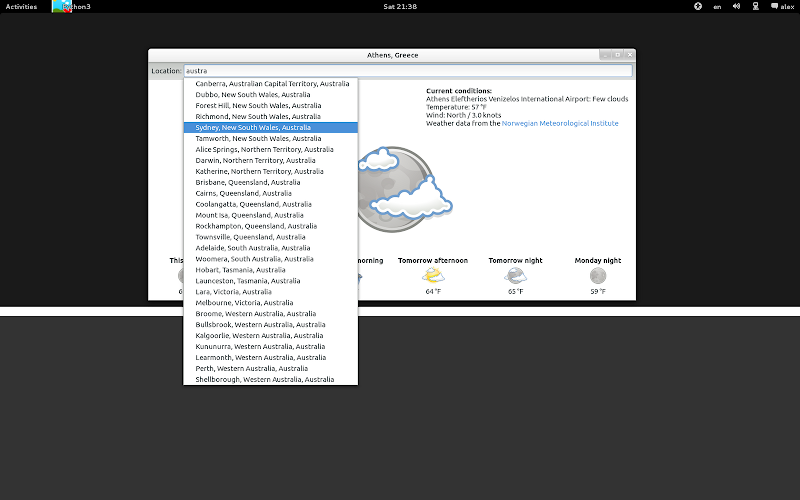
Task: Choose Kalgoorlie, Western Australia
Action: point(271,336)
